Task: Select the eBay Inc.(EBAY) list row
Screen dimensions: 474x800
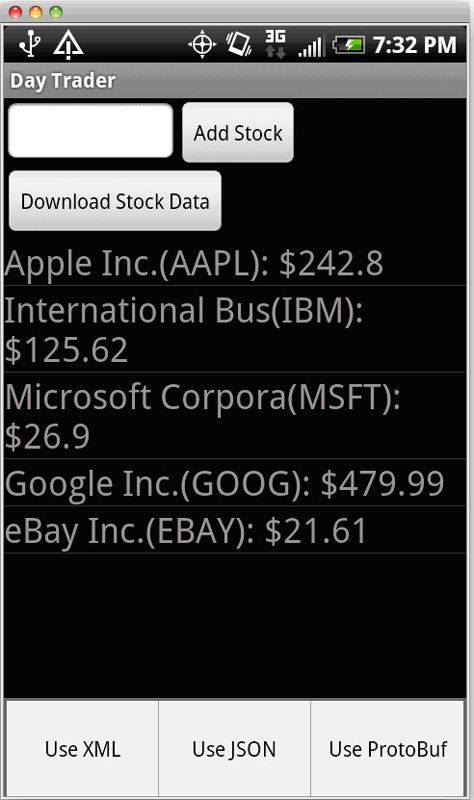Action: 235,530
